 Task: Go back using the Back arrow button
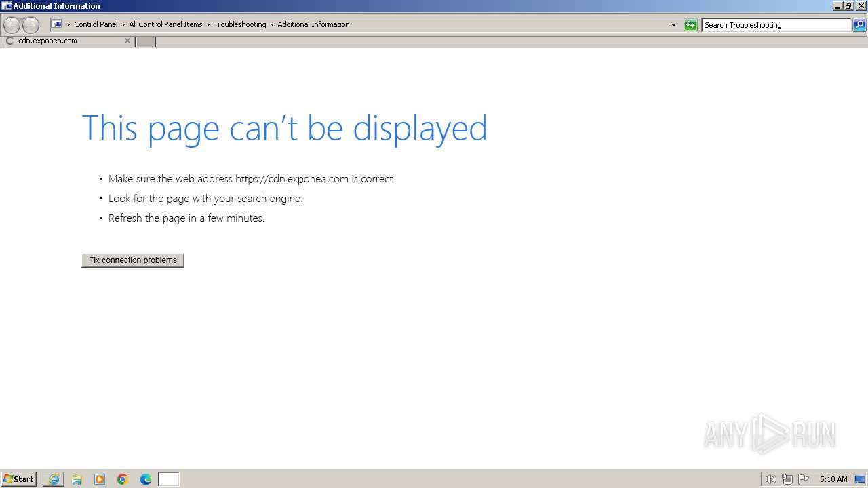[x=12, y=25]
